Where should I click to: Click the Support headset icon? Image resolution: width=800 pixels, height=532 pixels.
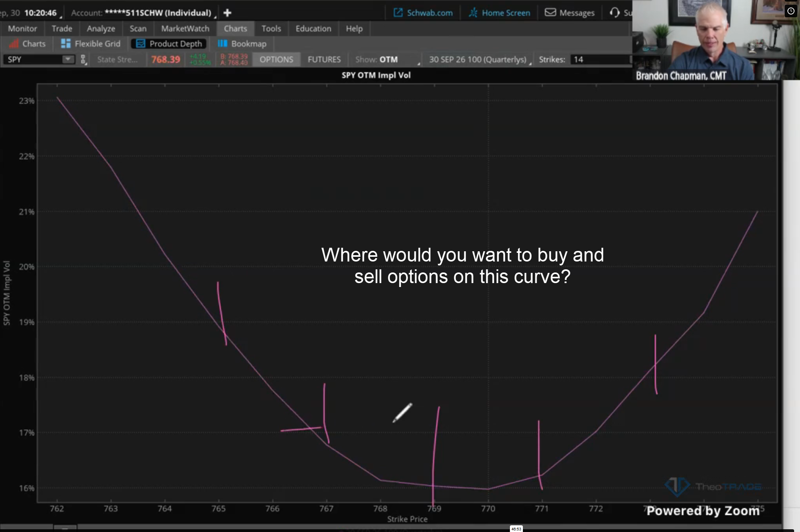(x=614, y=13)
